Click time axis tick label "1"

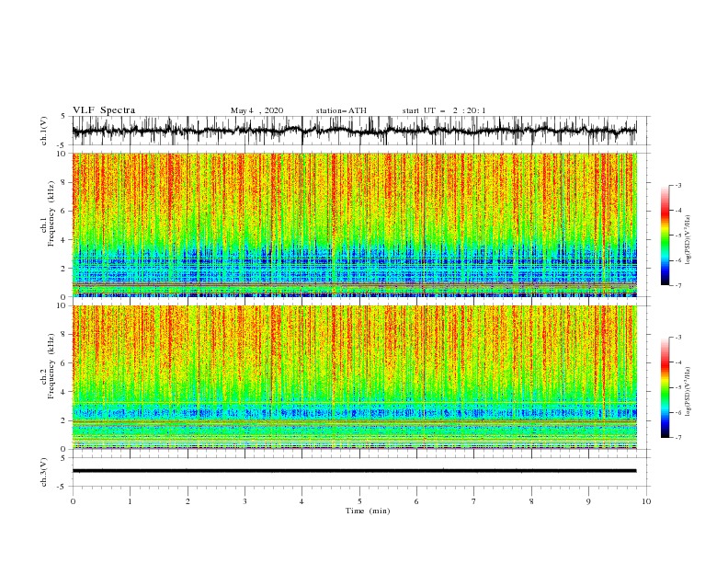point(130,501)
